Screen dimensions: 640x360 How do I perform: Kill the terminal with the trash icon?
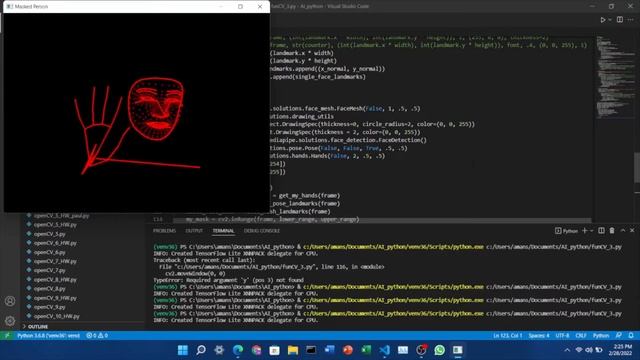(x=612, y=231)
